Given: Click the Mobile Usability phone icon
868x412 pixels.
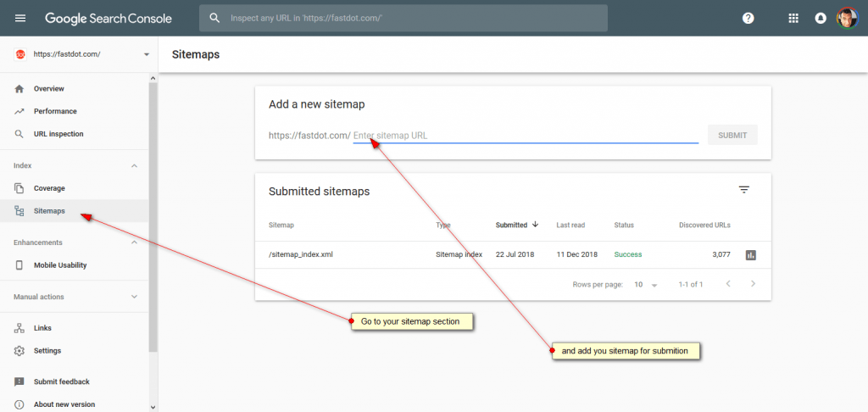Looking at the screenshot, I should click(19, 265).
